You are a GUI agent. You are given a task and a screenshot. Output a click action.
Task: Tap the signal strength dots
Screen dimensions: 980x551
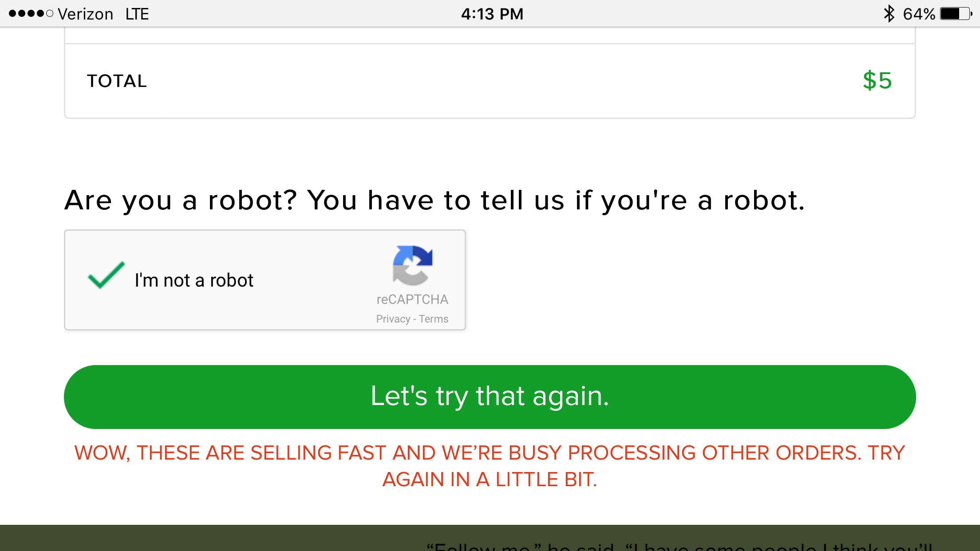pos(31,14)
